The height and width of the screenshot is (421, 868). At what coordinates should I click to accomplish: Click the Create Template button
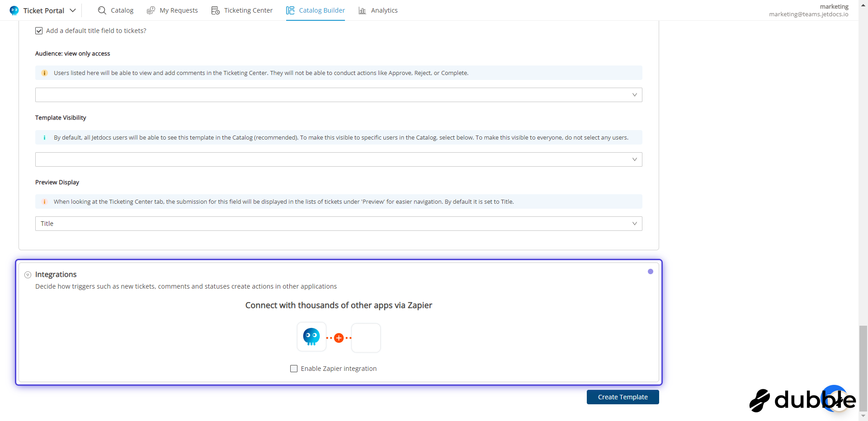click(x=623, y=397)
